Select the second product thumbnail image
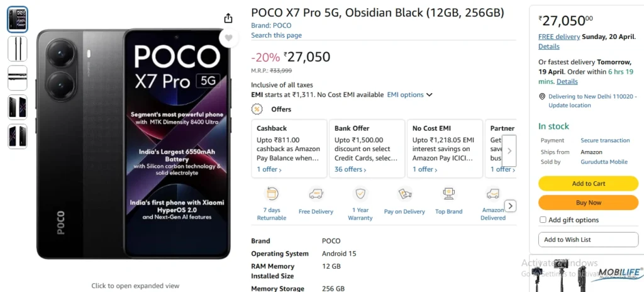 [18, 49]
